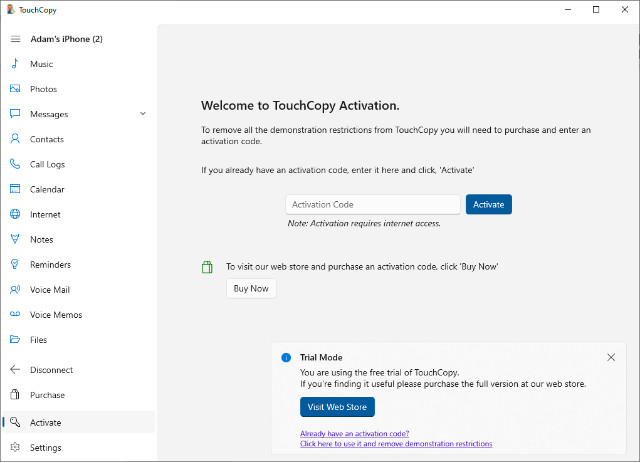Click the blue Trial Mode info icon
Viewport: 640px width, 463px height.
[286, 358]
